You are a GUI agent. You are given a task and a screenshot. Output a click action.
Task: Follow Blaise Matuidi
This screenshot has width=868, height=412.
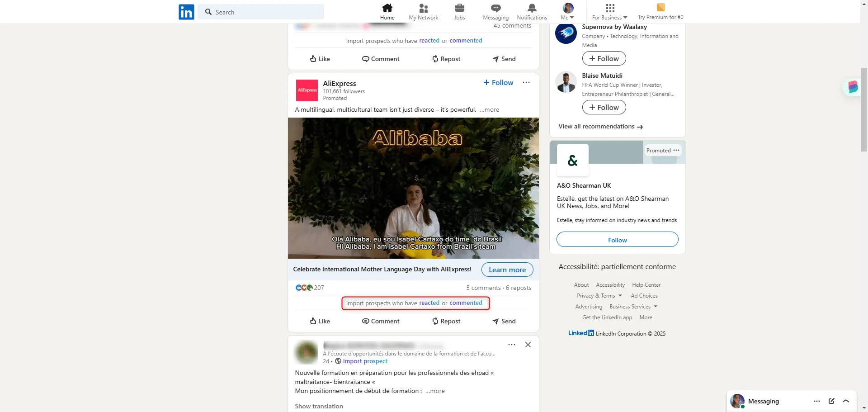coord(604,107)
